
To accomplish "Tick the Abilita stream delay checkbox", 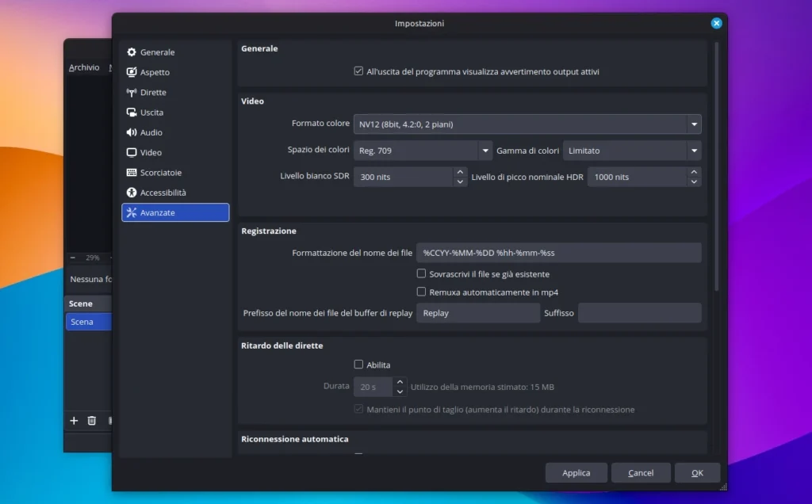I will point(358,365).
